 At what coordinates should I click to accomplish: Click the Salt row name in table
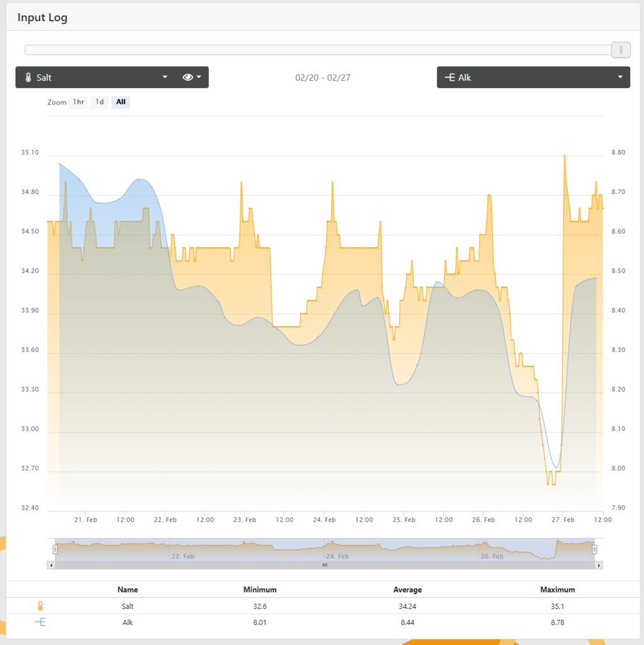pyautogui.click(x=128, y=606)
